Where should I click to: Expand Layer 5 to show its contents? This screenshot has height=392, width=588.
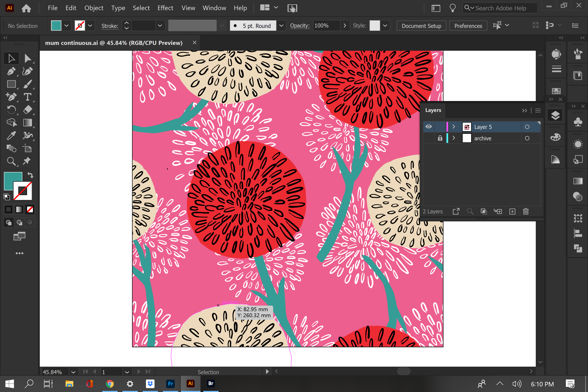(454, 127)
